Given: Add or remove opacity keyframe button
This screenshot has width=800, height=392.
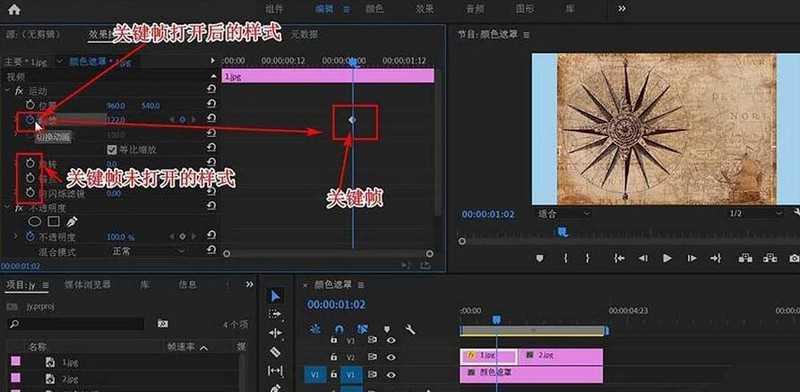Looking at the screenshot, I should (x=182, y=236).
